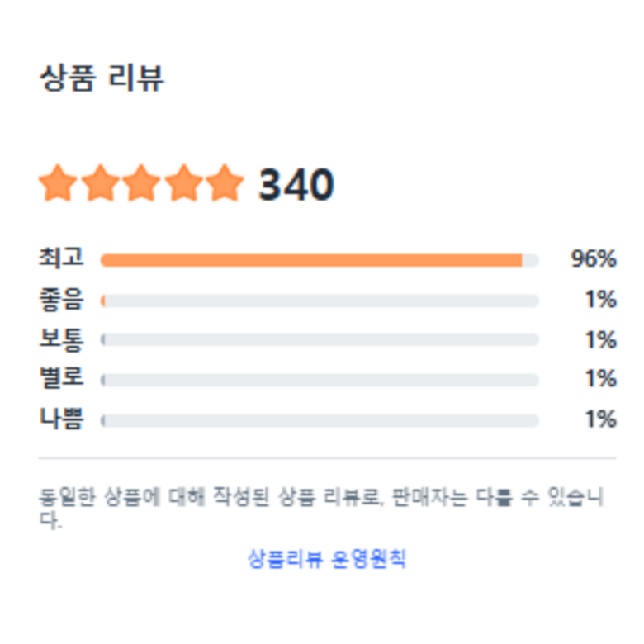Click the middle star of five
Viewport: 644px width, 644px height.
[x=141, y=183]
